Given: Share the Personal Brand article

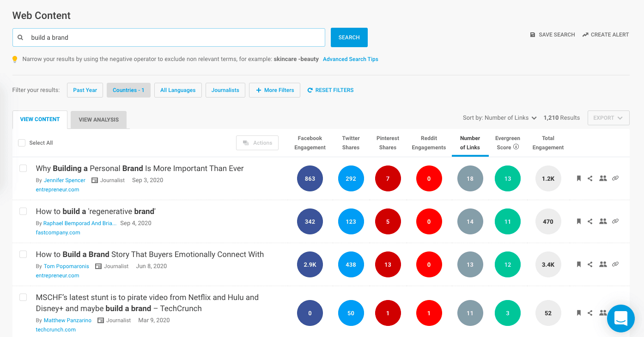Looking at the screenshot, I should (590, 178).
